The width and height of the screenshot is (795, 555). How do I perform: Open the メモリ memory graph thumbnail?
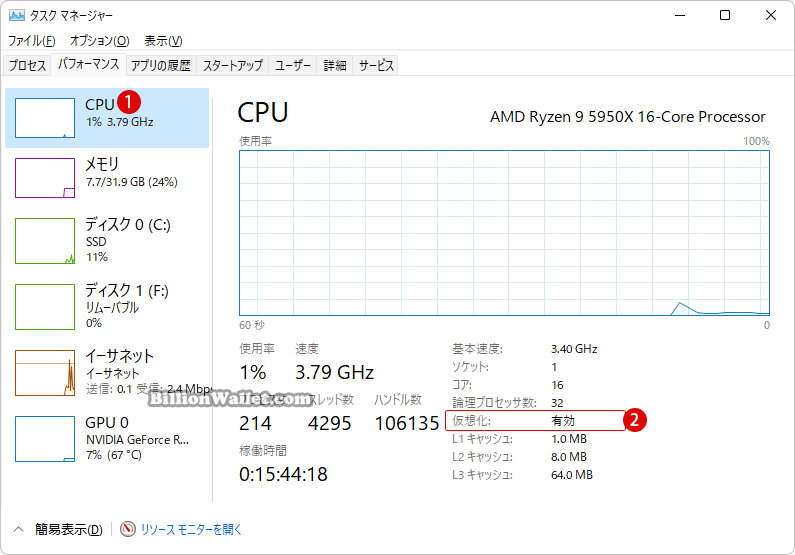[45, 178]
